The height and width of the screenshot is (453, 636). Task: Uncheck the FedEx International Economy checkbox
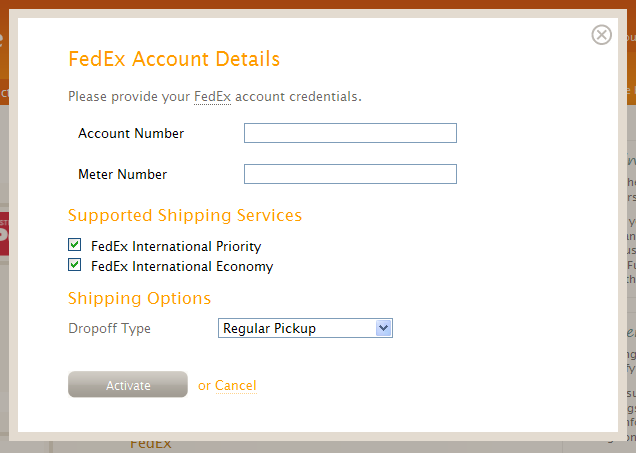point(74,265)
